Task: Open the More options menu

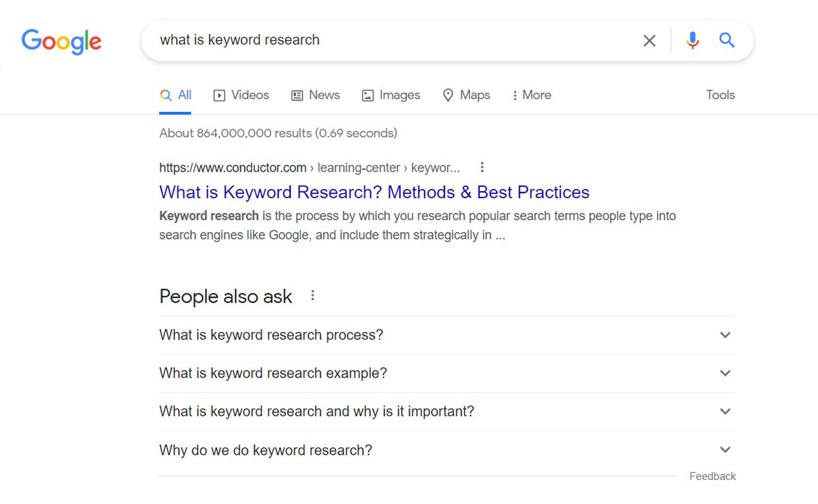Action: click(x=531, y=95)
